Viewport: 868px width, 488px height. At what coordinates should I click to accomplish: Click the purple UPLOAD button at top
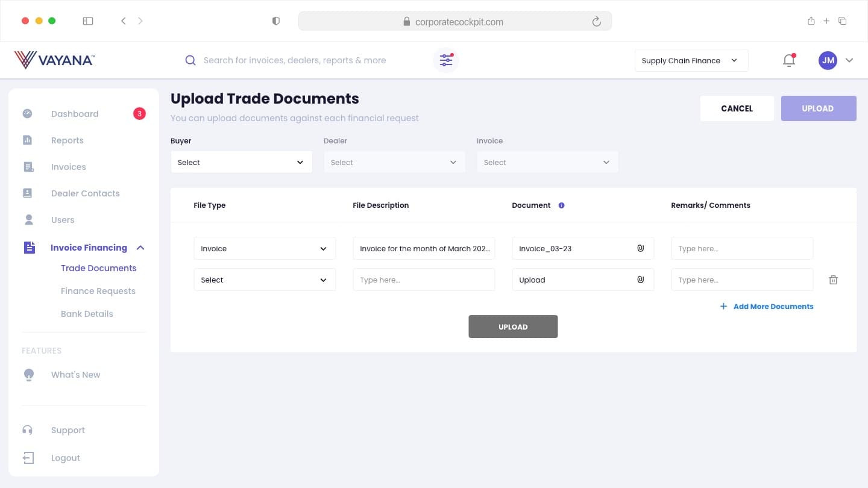819,108
